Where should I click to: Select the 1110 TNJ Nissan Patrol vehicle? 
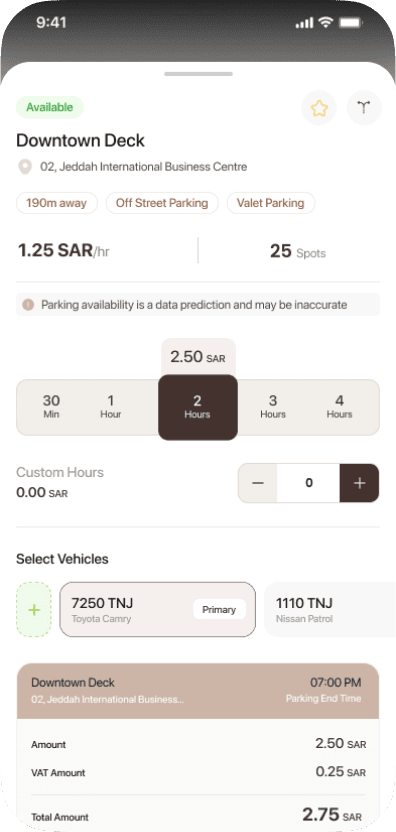click(330, 610)
